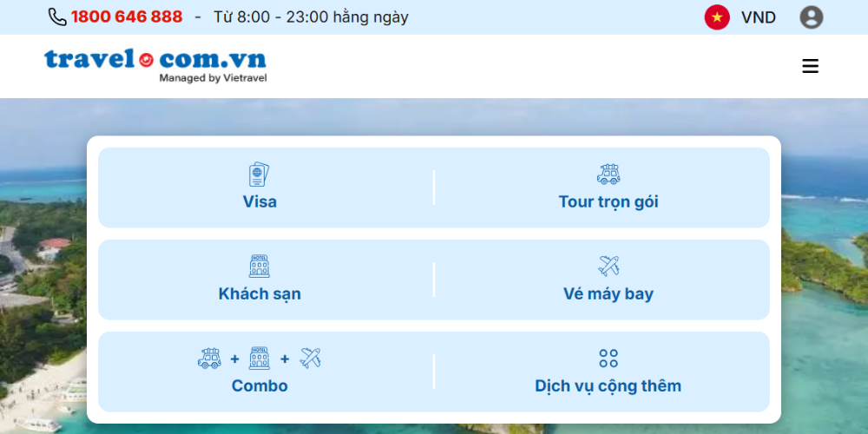The image size is (868, 434).
Task: Click the hotel building icon
Action: click(x=260, y=266)
